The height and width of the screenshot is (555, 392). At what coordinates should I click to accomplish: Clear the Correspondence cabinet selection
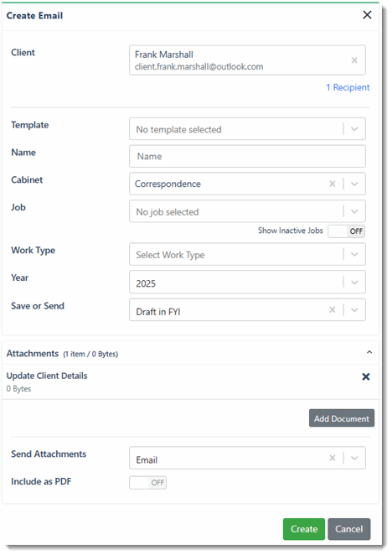tap(333, 184)
